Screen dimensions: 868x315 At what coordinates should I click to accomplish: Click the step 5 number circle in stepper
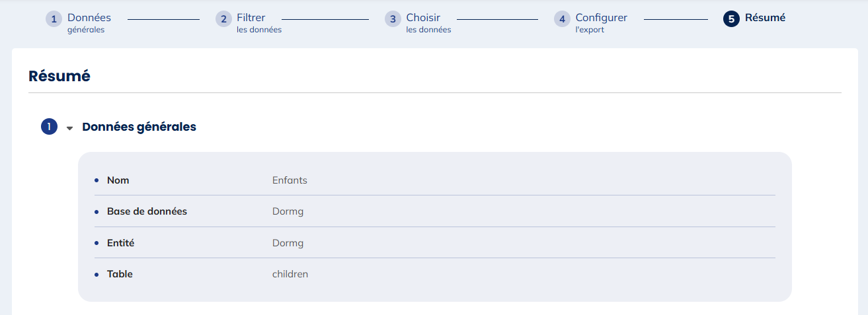click(731, 19)
